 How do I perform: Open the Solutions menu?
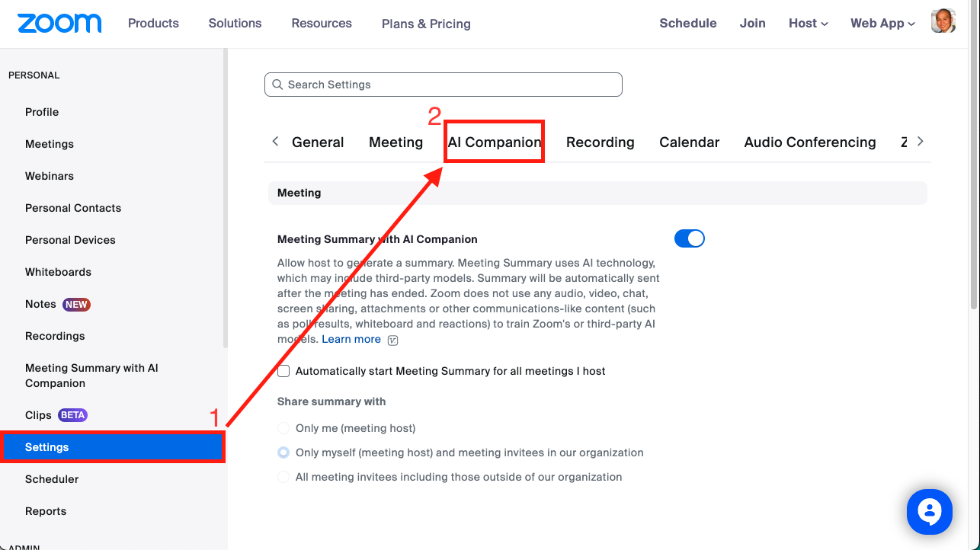(235, 23)
